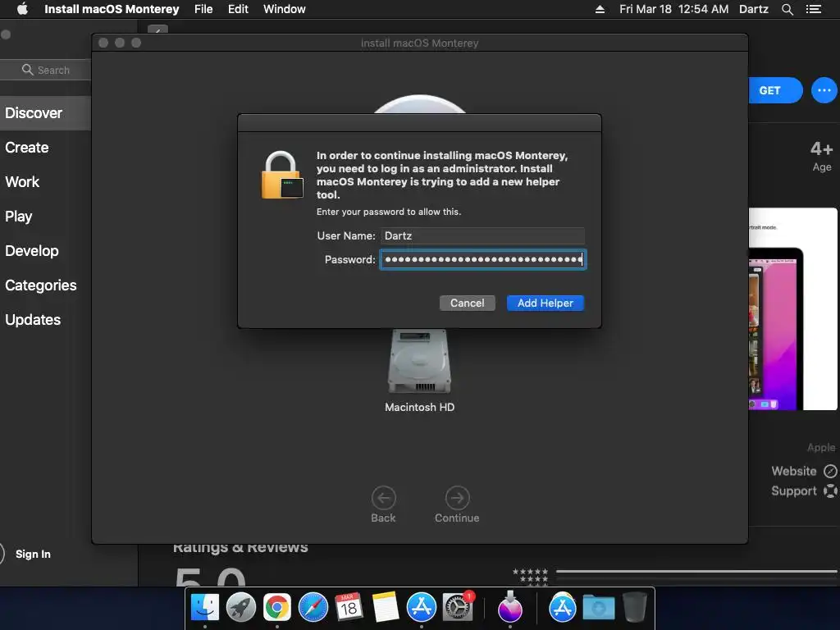The width and height of the screenshot is (840, 630).
Task: Click the User Name field
Action: (482, 235)
